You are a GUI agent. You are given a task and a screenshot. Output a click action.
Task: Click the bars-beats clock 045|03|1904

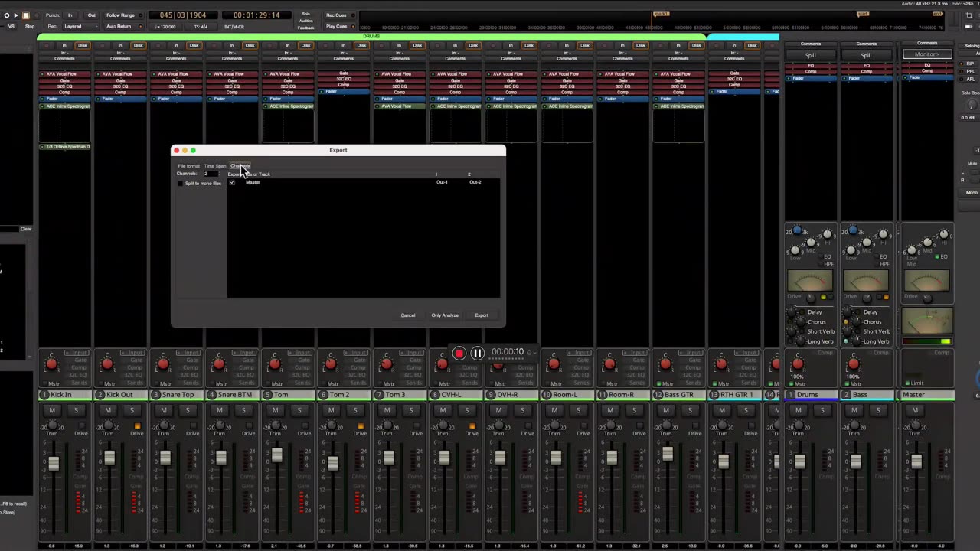182,15
